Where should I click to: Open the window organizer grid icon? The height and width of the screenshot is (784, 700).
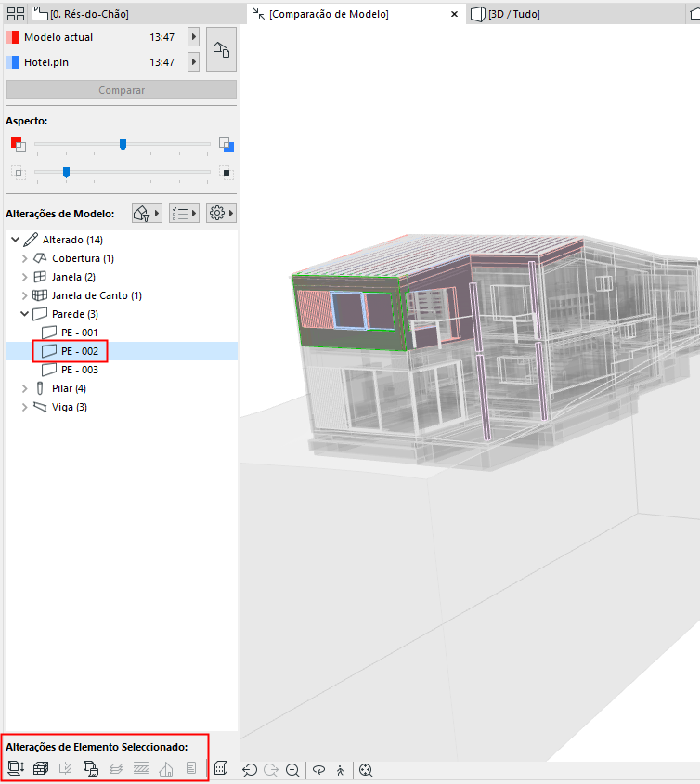click(16, 14)
